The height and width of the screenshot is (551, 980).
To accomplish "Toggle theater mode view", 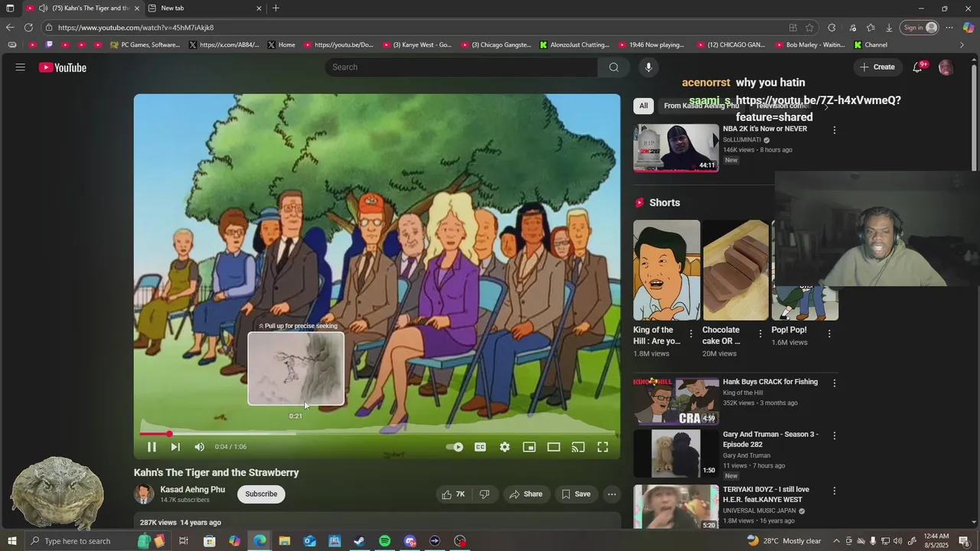I will [x=554, y=447].
